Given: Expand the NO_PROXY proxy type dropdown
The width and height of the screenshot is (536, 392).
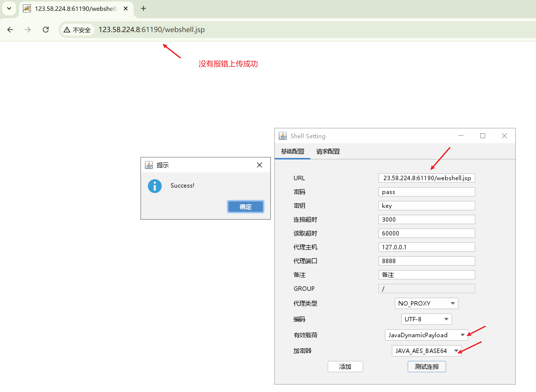Looking at the screenshot, I should [453, 303].
